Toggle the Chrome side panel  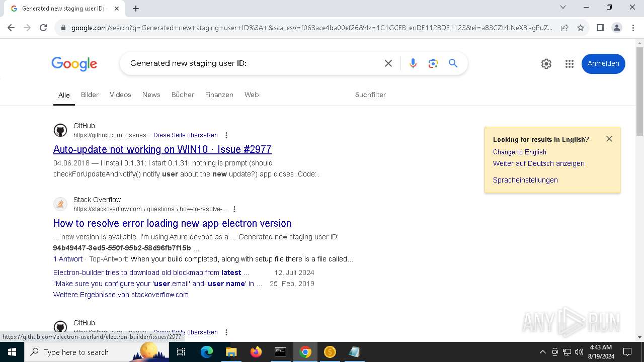pyautogui.click(x=600, y=28)
